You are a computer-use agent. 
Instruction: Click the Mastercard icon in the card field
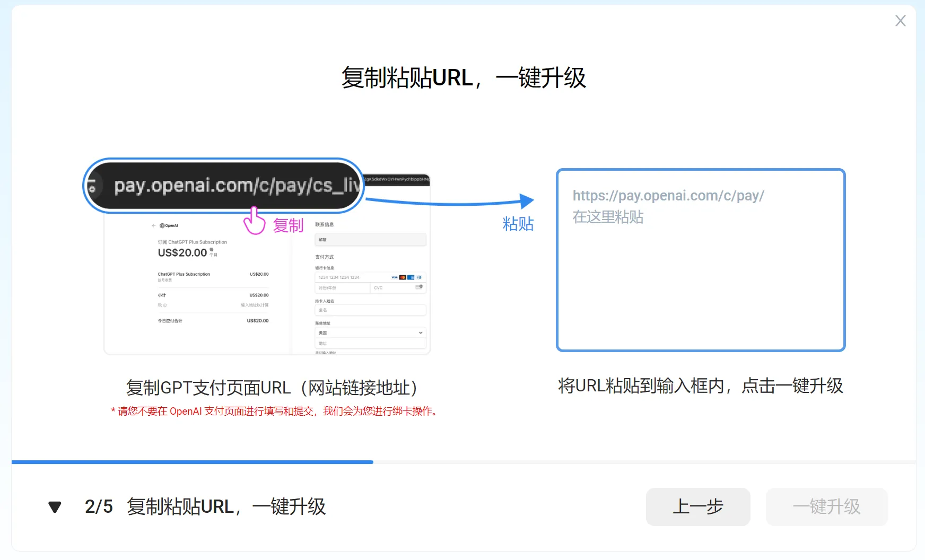click(403, 277)
